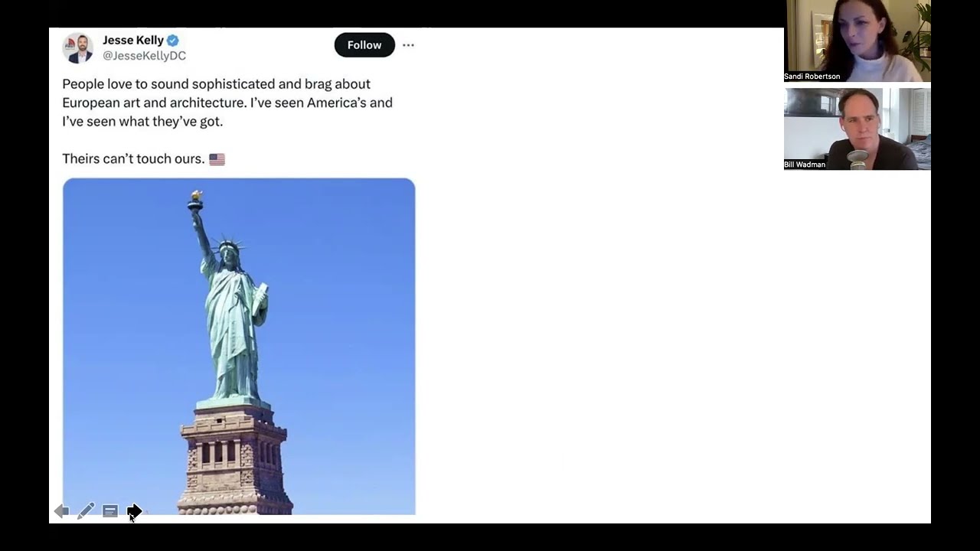980x551 pixels.
Task: Follow Jesse Kelly
Action: pos(364,45)
